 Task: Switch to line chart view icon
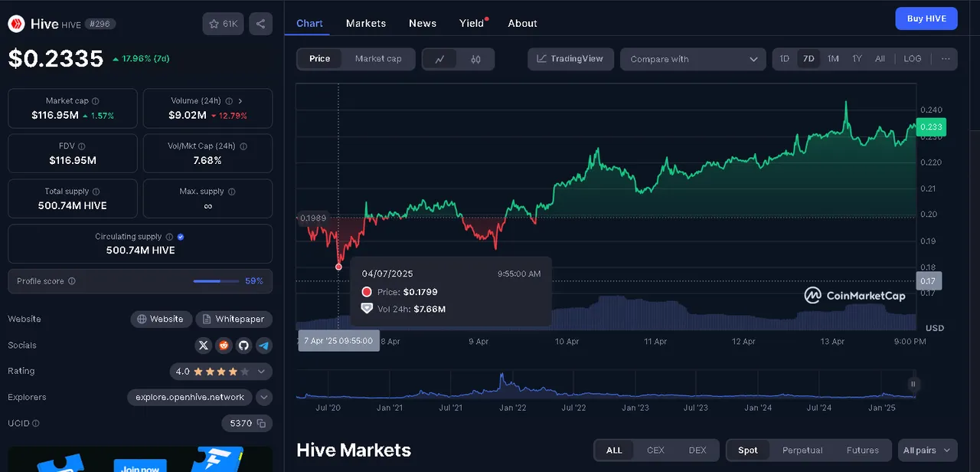pos(439,59)
